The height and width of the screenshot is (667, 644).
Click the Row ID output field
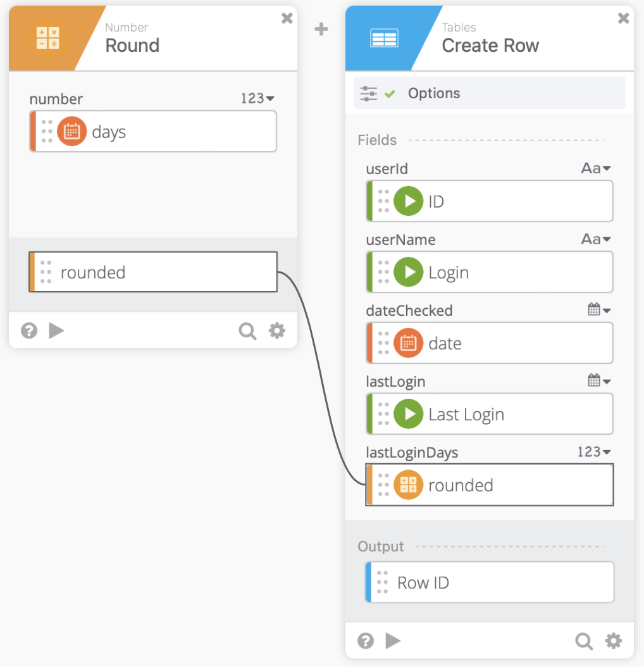pyautogui.click(x=490, y=582)
